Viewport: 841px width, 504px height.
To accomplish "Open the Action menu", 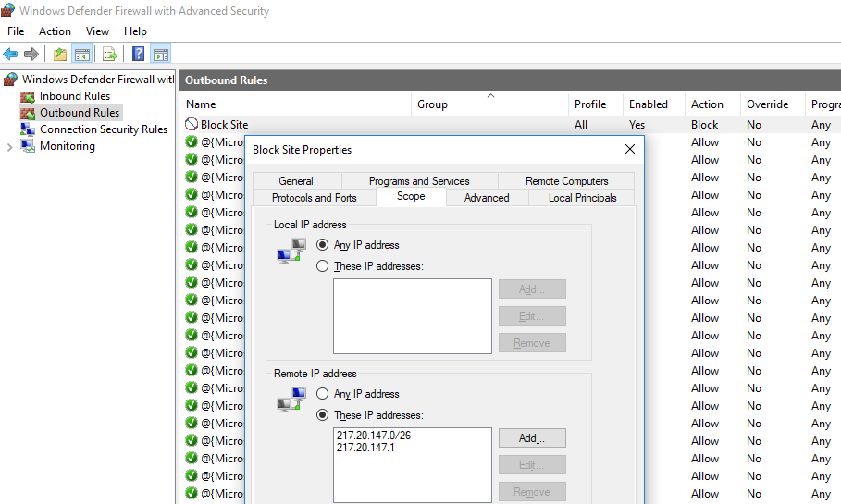I will click(x=55, y=31).
